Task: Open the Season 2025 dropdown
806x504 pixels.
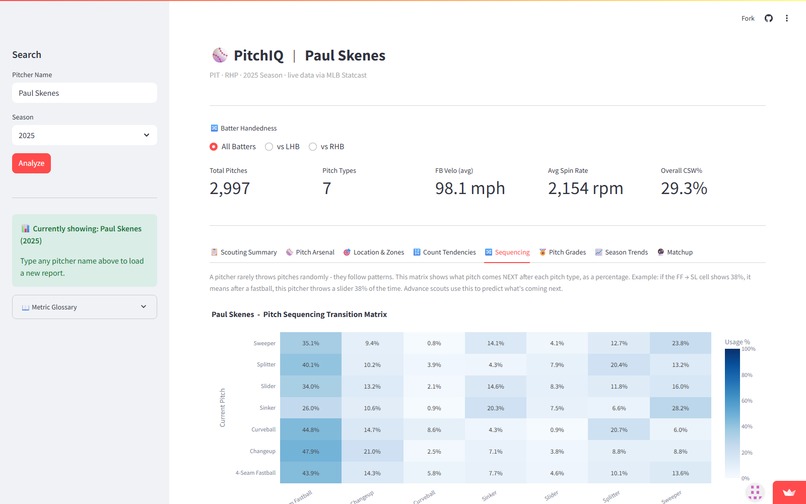Action: pyautogui.click(x=84, y=135)
